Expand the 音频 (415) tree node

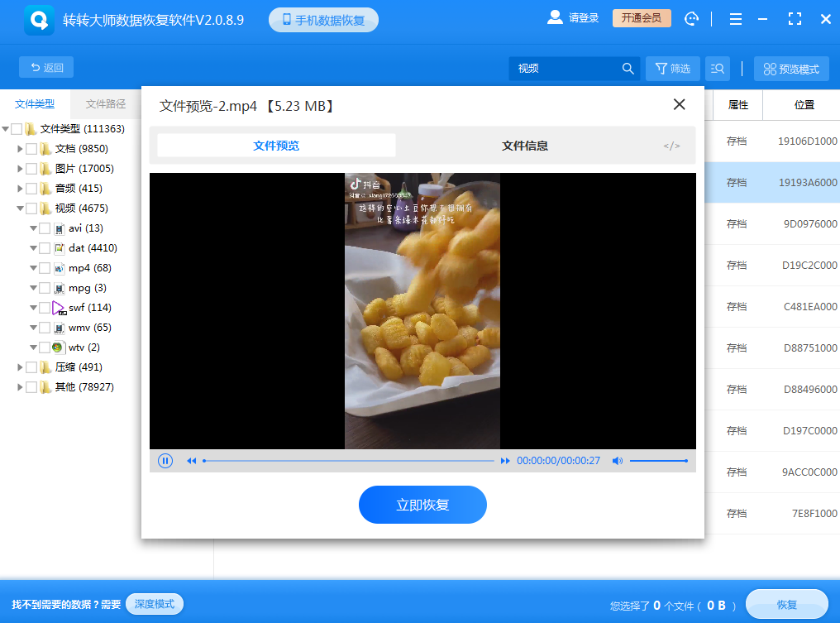coord(20,189)
